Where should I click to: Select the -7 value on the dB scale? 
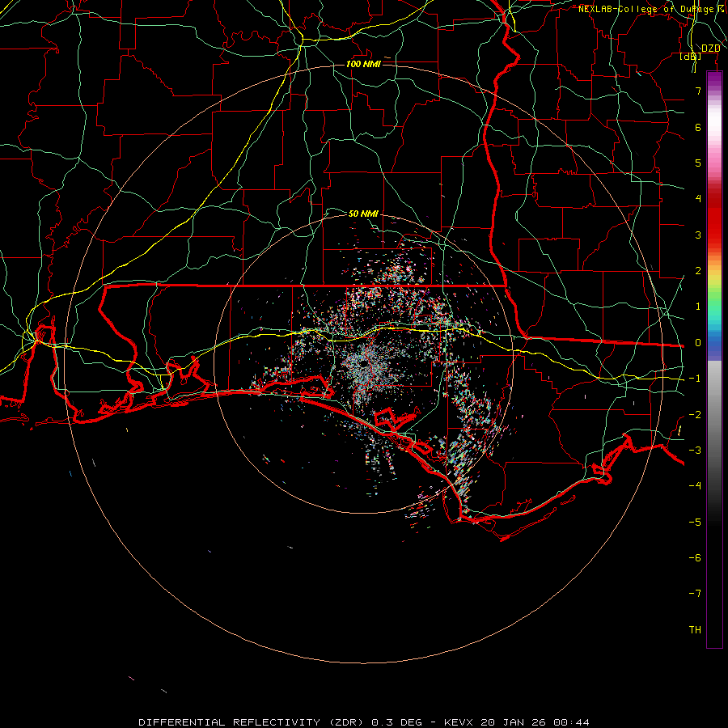[x=695, y=594]
